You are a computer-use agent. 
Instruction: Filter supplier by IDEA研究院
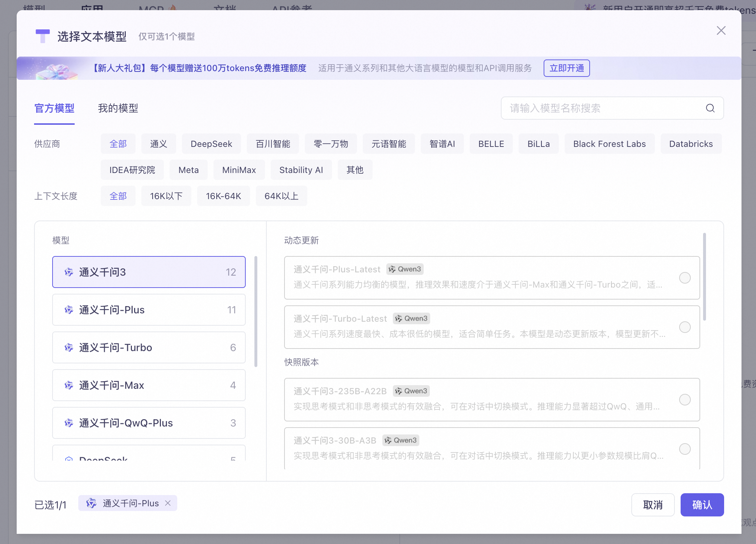pos(132,170)
